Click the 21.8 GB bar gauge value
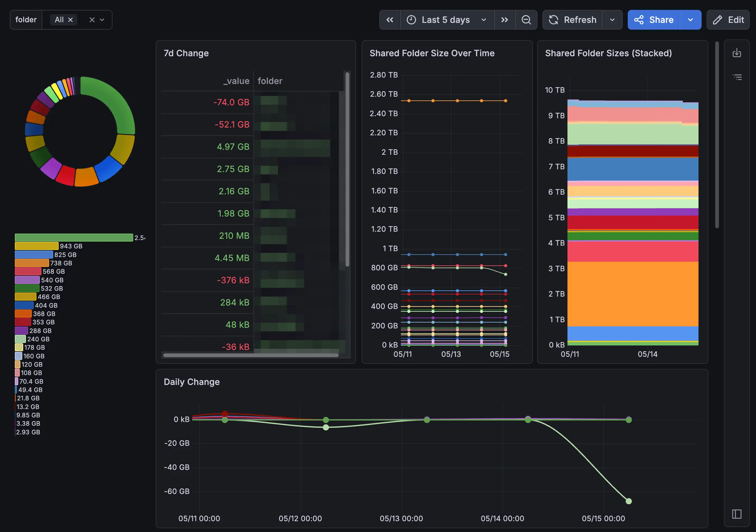The image size is (756, 532). [x=28, y=398]
